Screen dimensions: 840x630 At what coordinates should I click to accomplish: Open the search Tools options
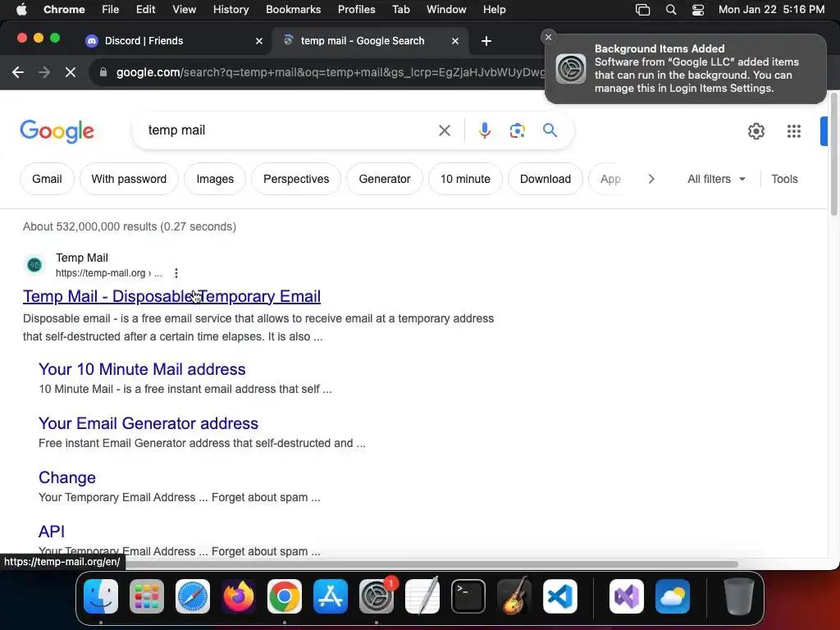(x=784, y=179)
